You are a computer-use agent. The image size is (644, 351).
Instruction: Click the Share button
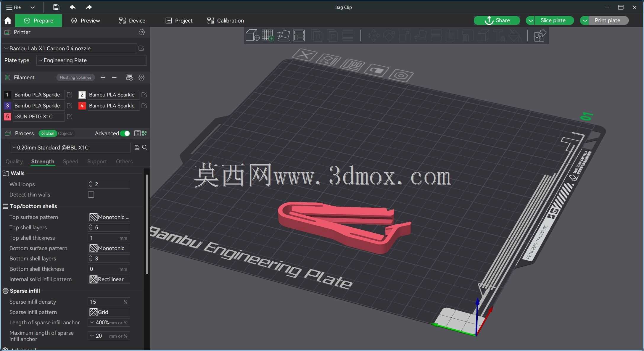tap(497, 20)
